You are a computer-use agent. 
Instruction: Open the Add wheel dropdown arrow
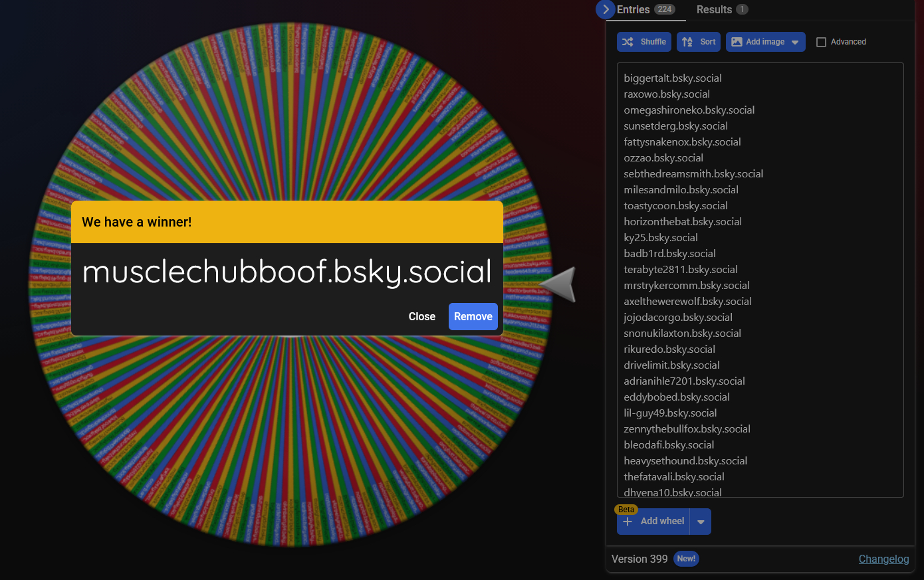click(x=701, y=522)
